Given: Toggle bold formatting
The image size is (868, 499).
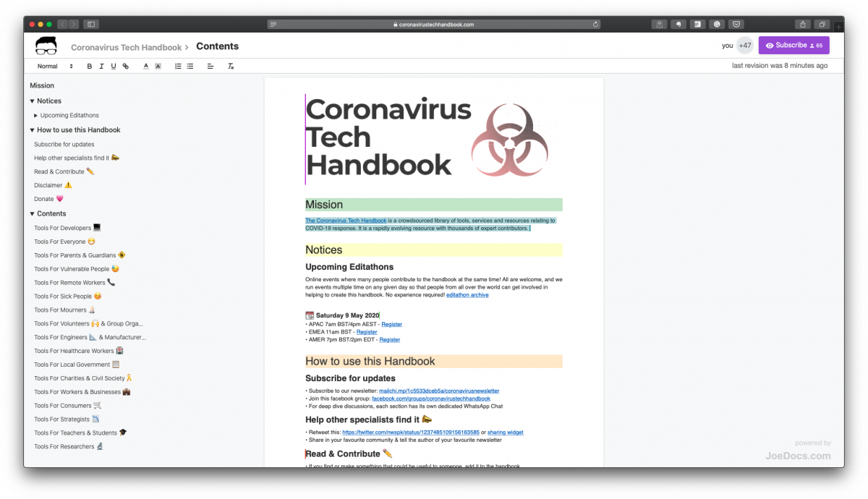Looking at the screenshot, I should click(90, 66).
